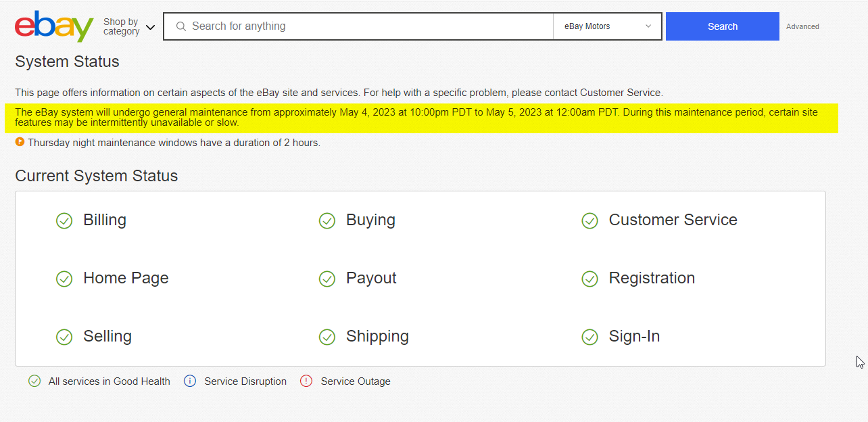Click the green check icon beside Selling
868x422 pixels.
tap(64, 337)
